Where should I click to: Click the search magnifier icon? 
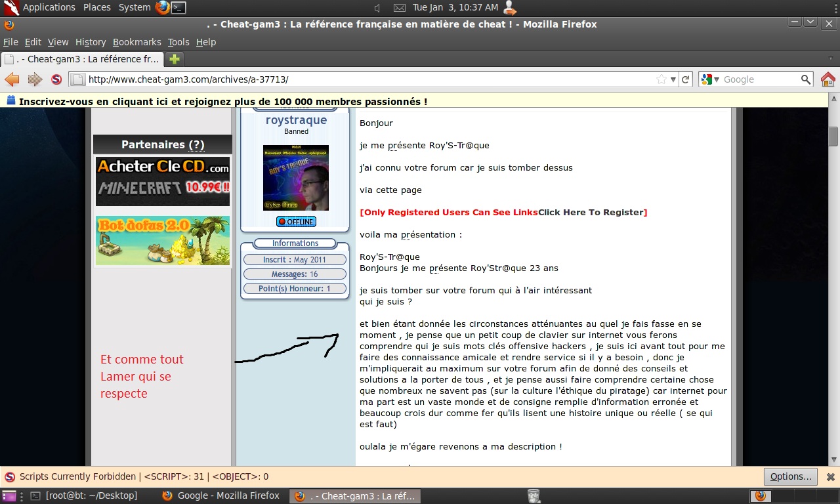(807, 79)
